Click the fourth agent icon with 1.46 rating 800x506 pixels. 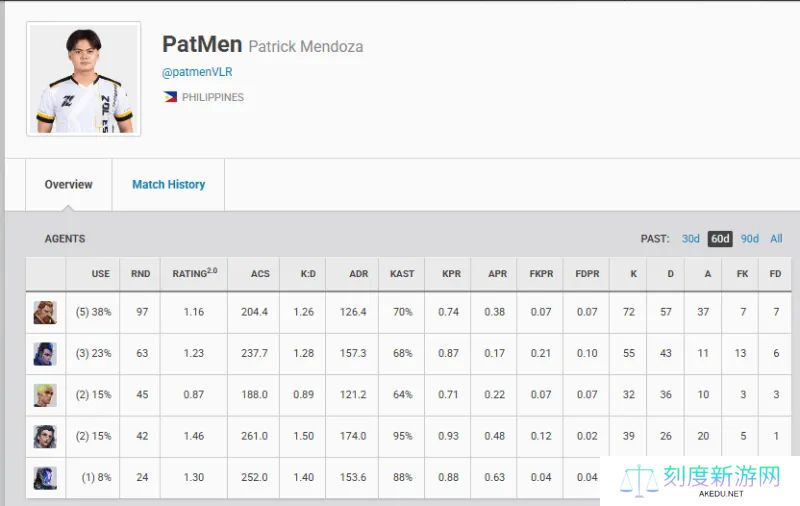(45, 436)
